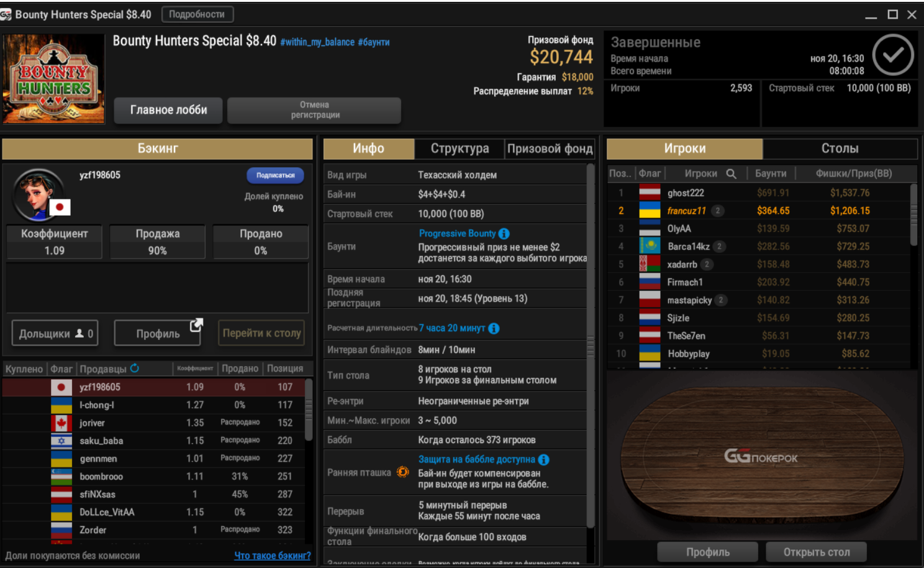The width and height of the screenshot is (924, 568).
Task: Click the Bounty Hunters tournament logo
Action: [54, 79]
